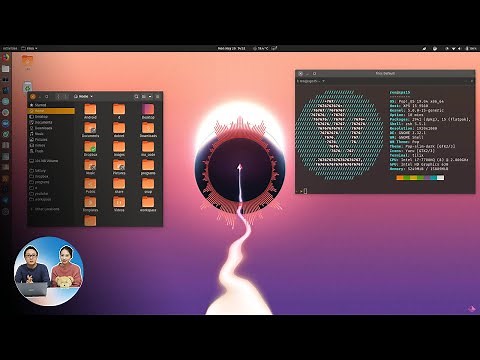Select Music in Files sidebar
This screenshot has width=480, height=360.
51,134
